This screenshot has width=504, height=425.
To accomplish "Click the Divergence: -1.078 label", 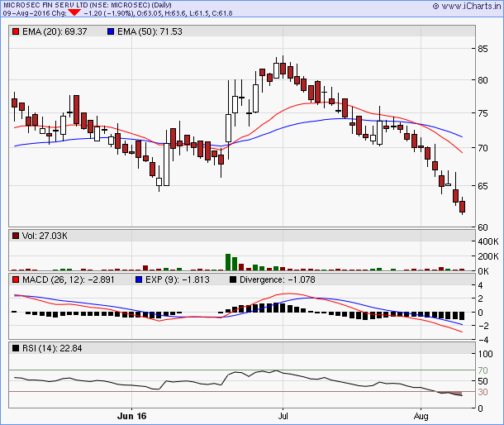I will (278, 279).
